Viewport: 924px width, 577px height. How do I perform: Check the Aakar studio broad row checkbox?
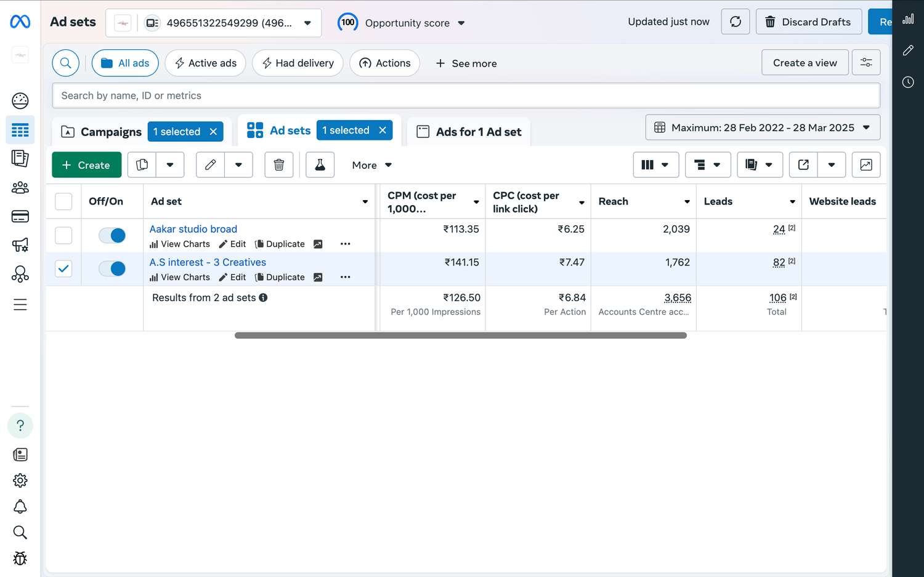point(63,235)
